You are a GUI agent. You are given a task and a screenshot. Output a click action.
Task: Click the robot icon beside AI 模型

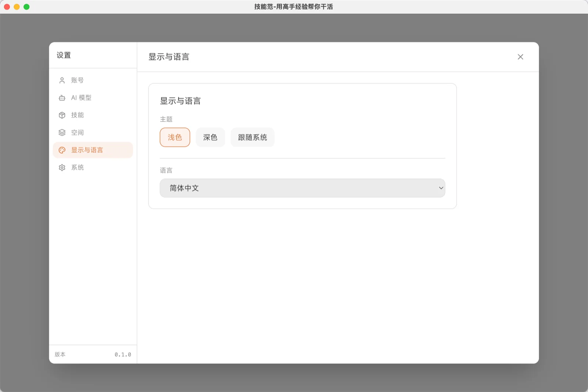62,98
